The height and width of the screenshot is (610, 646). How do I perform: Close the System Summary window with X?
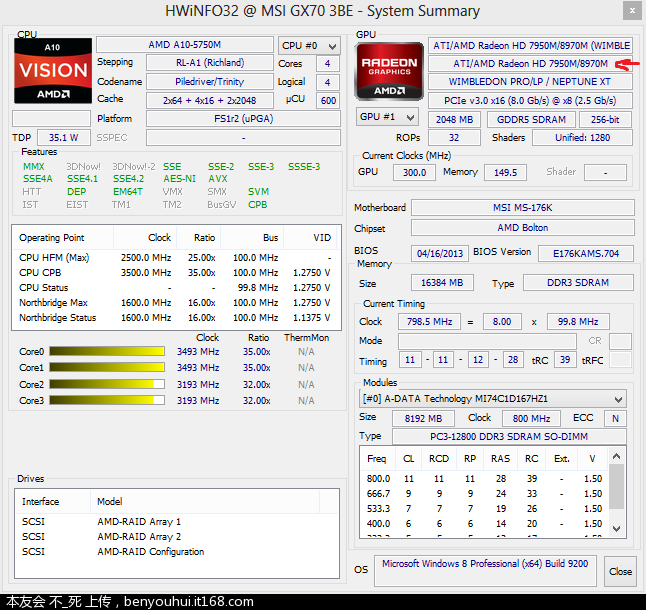tap(632, 11)
